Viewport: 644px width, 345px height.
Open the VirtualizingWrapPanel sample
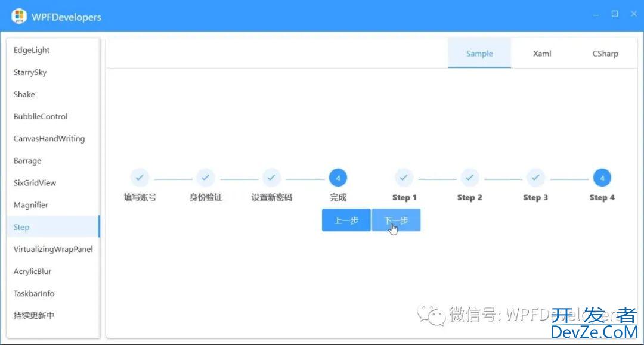[x=53, y=249]
